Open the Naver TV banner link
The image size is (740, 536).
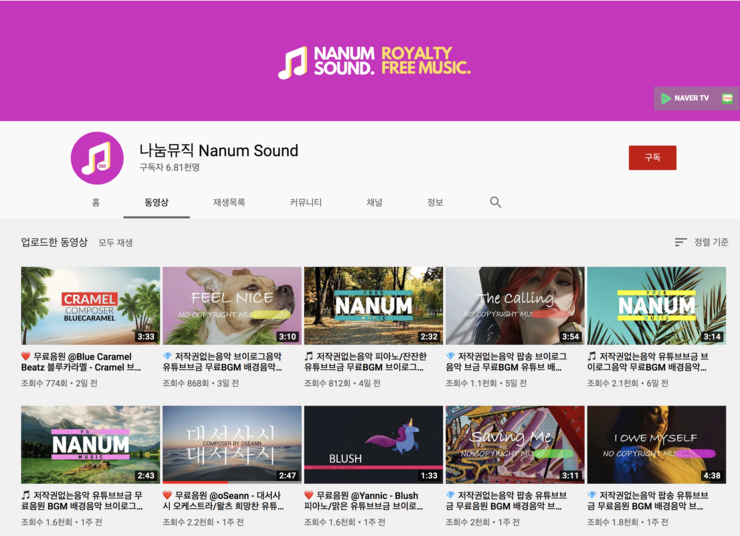coord(685,98)
